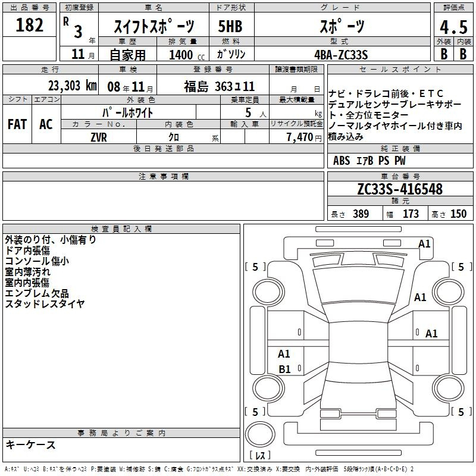This screenshot has width=476, height=476.
Task: Click the top-right tire [5] rating
Action: (x=461, y=267)
